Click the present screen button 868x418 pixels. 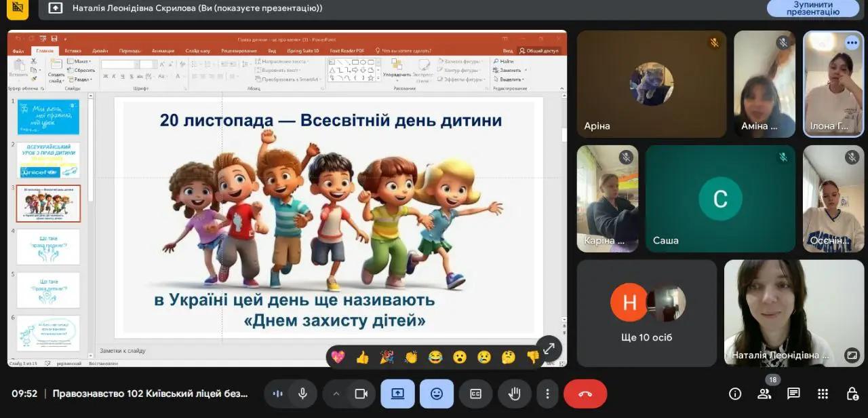pyautogui.click(x=397, y=394)
